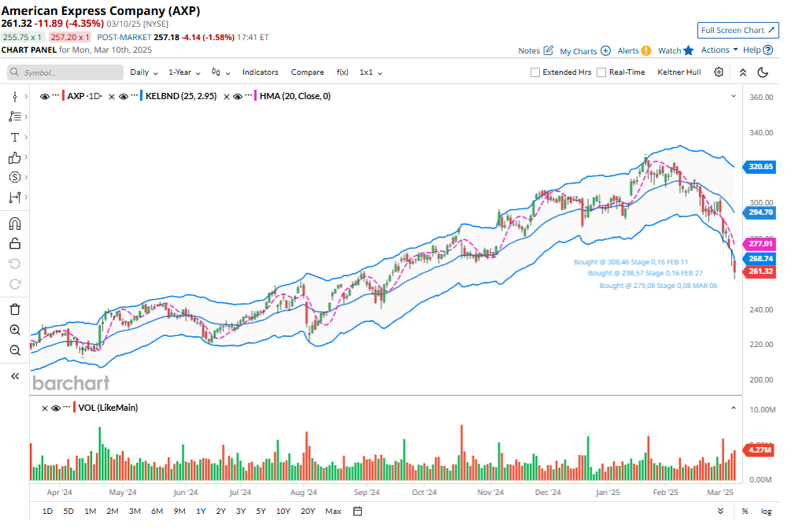Tick the Real-Time checkbox
The width and height of the screenshot is (795, 532).
click(601, 72)
